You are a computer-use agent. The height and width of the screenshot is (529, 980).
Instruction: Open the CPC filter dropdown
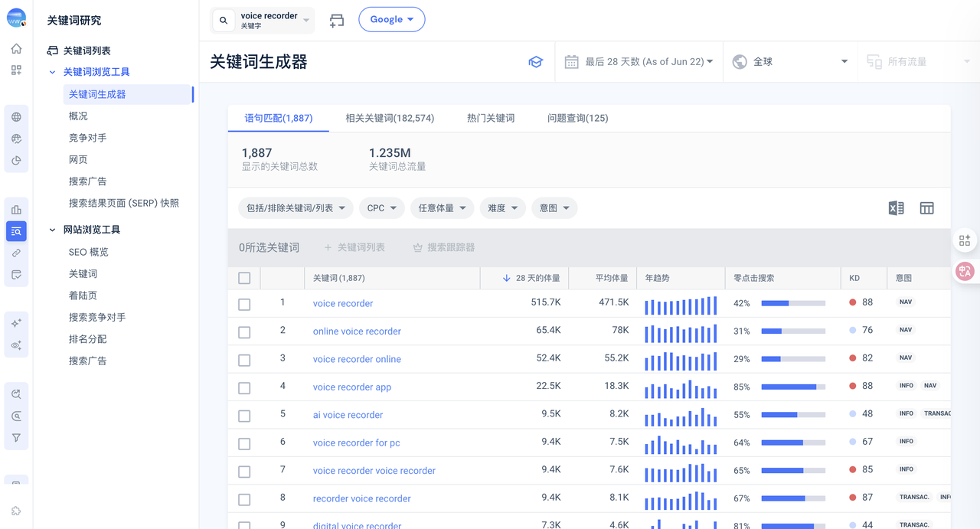point(381,208)
